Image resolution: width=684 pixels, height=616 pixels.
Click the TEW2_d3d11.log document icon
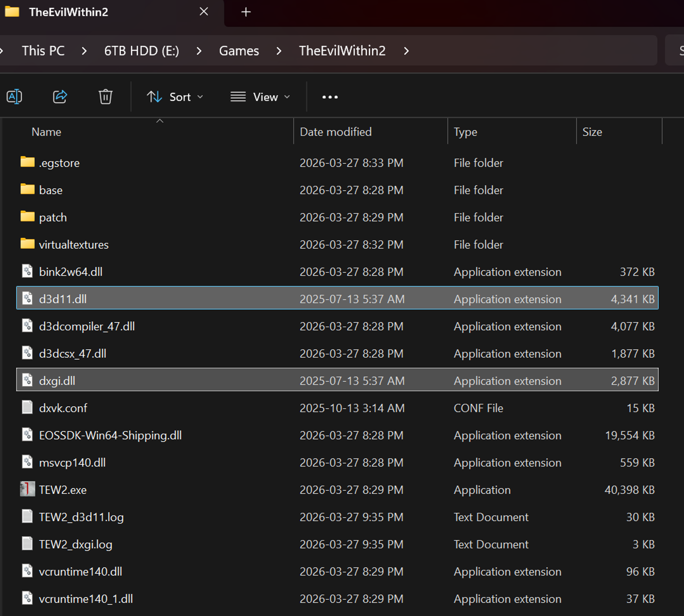[x=28, y=516]
